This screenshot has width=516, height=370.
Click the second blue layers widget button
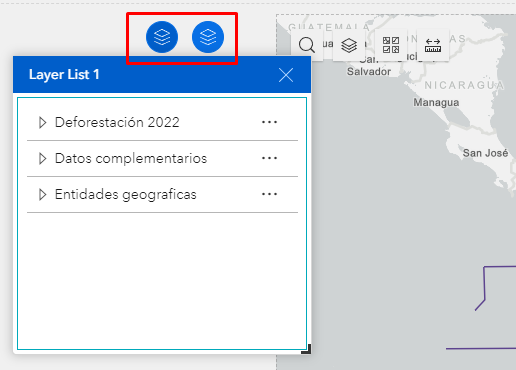tap(208, 37)
